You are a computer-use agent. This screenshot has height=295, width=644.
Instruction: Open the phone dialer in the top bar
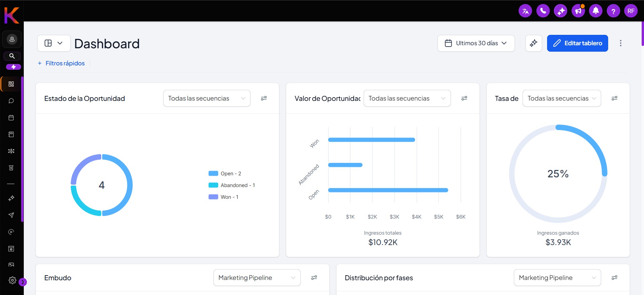point(543,11)
